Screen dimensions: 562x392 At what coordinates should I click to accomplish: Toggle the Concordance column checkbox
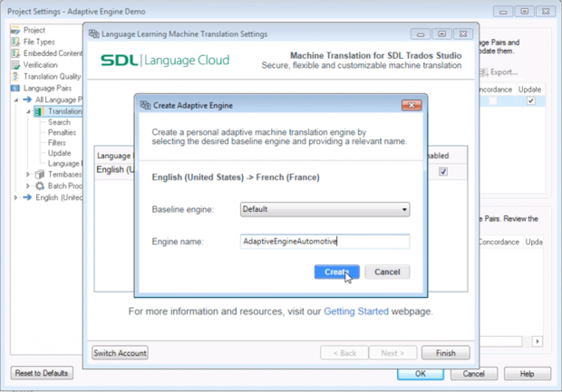point(493,101)
